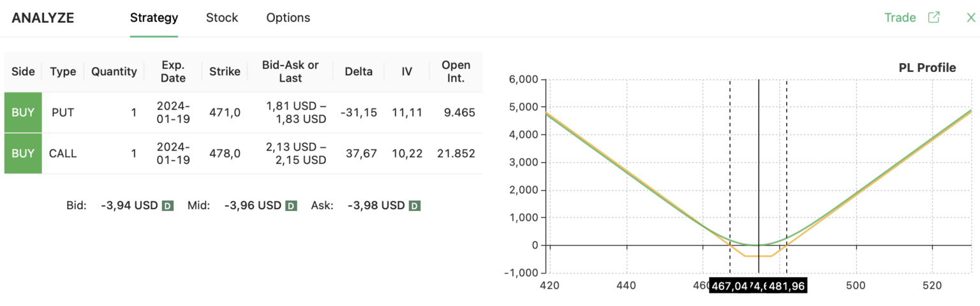Image resolution: width=980 pixels, height=306 pixels.
Task: Click the PUT leg strike 471,0
Action: click(x=225, y=113)
